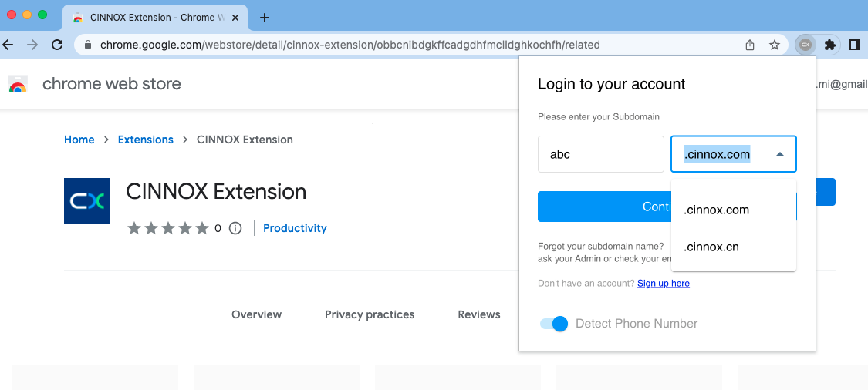The width and height of the screenshot is (868, 390).
Task: Bookmark page with the star icon
Action: pyautogui.click(x=775, y=45)
